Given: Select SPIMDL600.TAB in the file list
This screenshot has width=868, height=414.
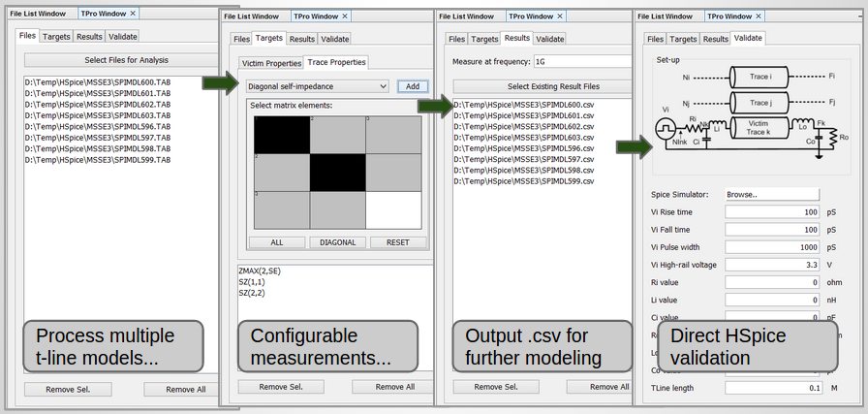Looking at the screenshot, I should pyautogui.click(x=97, y=82).
